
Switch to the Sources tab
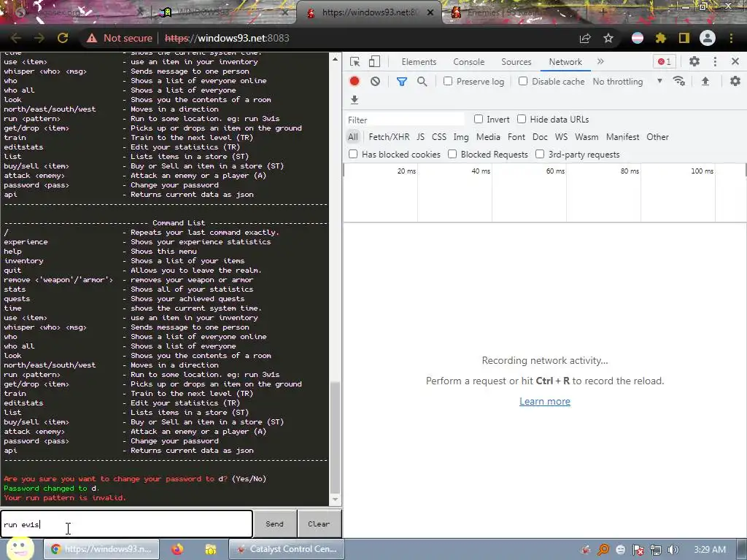click(516, 62)
